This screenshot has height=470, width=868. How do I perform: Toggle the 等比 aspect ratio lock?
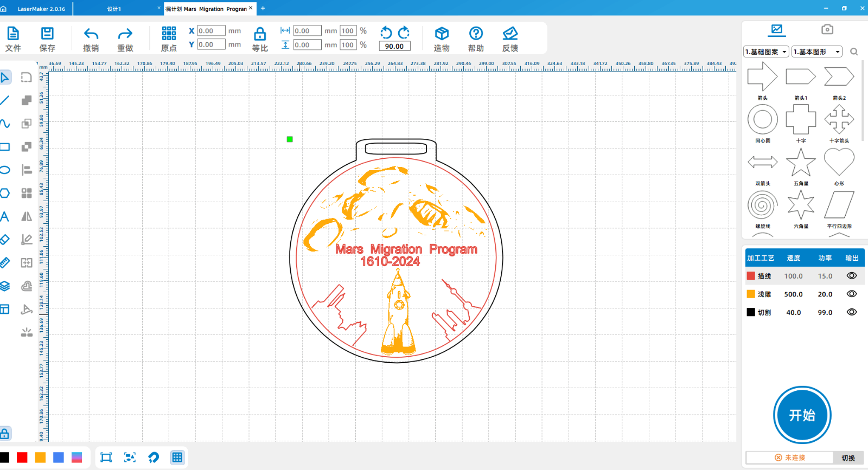(x=260, y=34)
